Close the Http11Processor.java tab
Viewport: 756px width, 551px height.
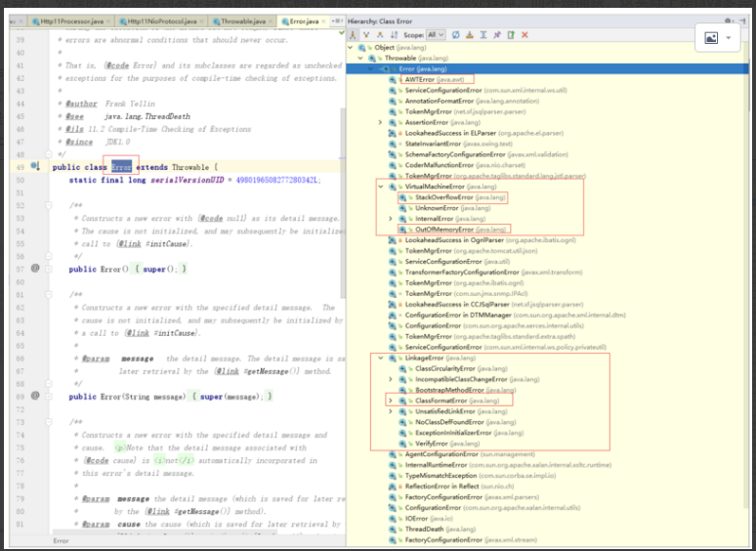(x=109, y=21)
